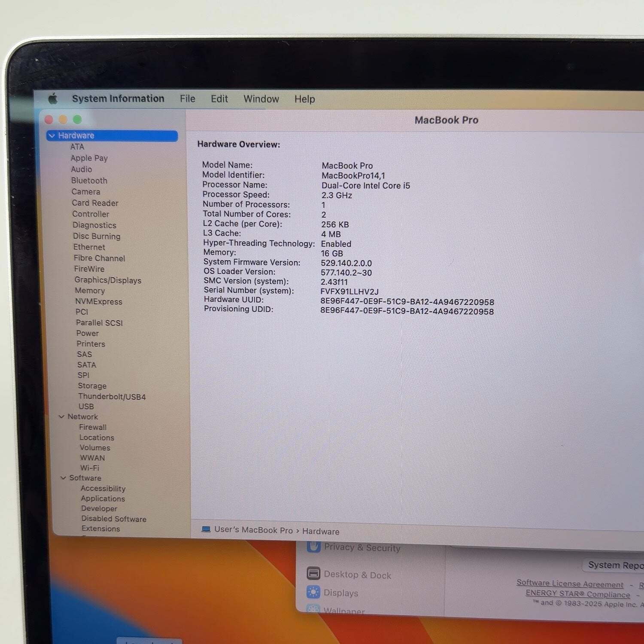Select Card Reader in the sidebar

pyautogui.click(x=95, y=203)
